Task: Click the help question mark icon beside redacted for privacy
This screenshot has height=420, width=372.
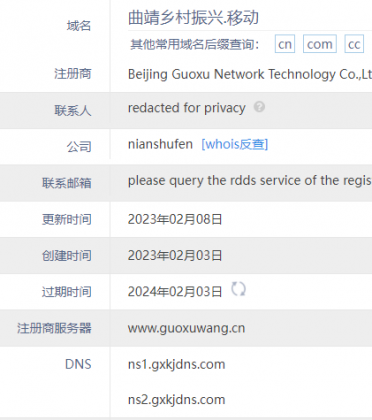Action: (x=259, y=107)
